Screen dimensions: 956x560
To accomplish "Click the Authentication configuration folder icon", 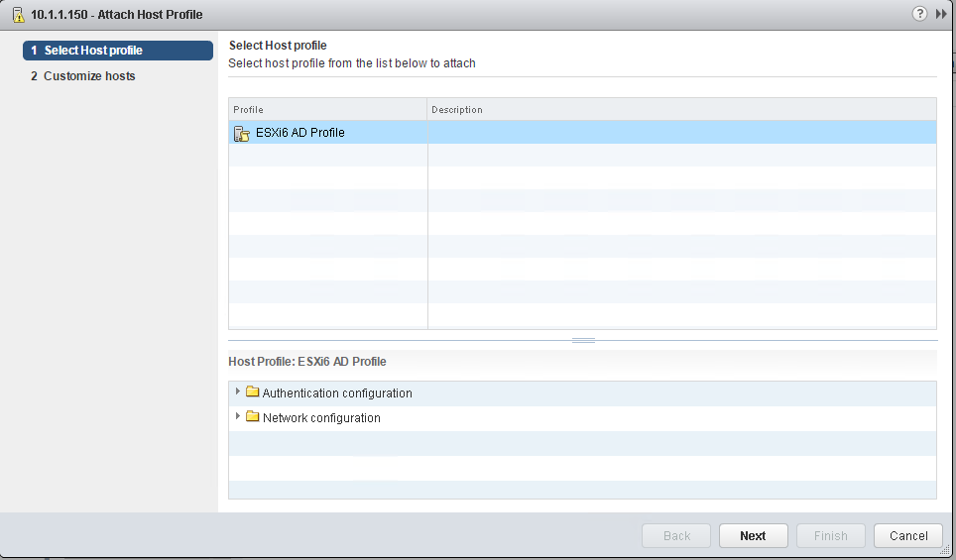I will 253,392.
